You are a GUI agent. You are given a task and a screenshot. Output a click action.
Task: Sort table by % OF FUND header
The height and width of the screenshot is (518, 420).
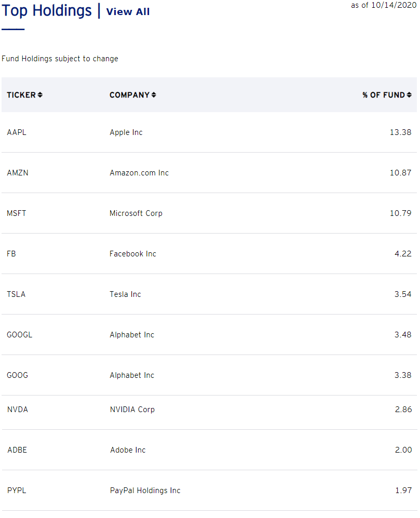pyautogui.click(x=384, y=95)
